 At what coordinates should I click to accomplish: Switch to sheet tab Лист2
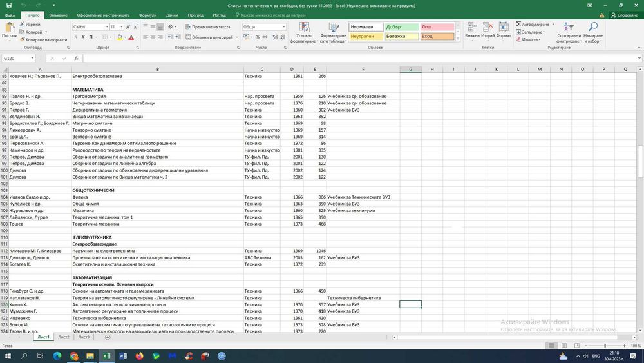point(64,337)
